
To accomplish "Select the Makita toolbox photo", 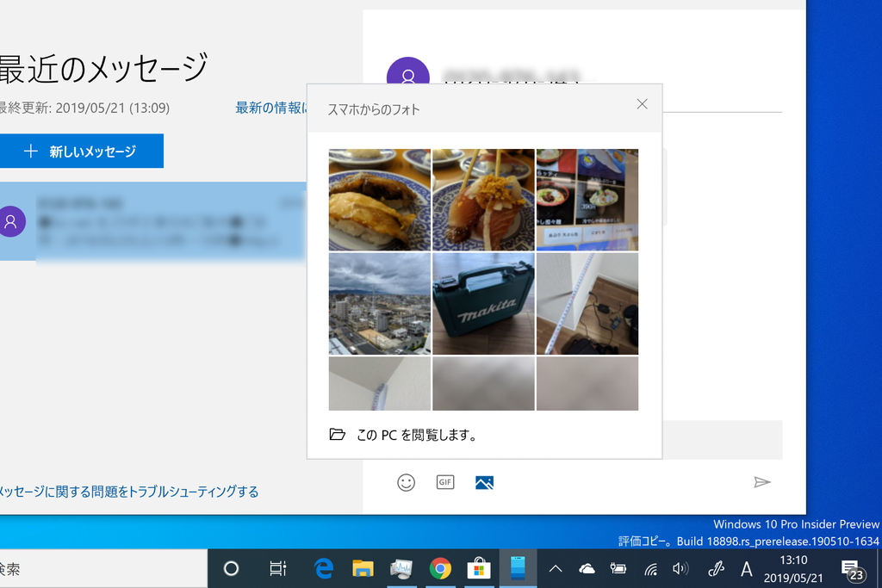I will (x=483, y=303).
